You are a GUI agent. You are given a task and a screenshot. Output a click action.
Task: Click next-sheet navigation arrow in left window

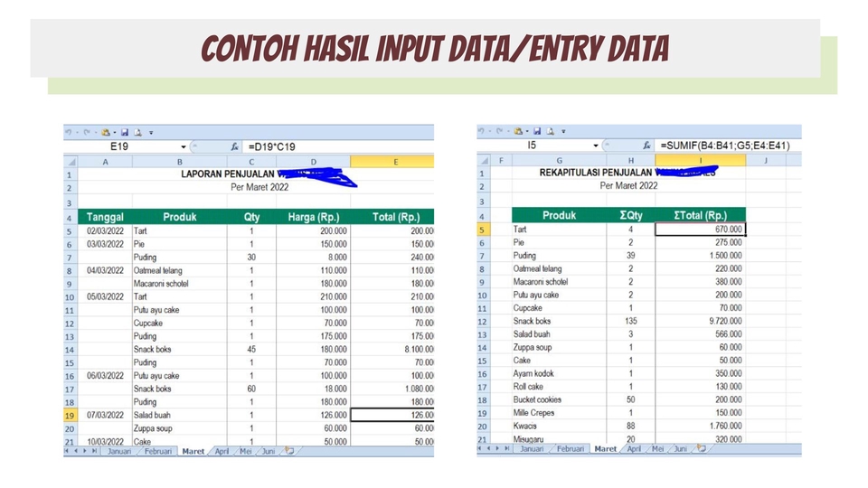pos(85,452)
